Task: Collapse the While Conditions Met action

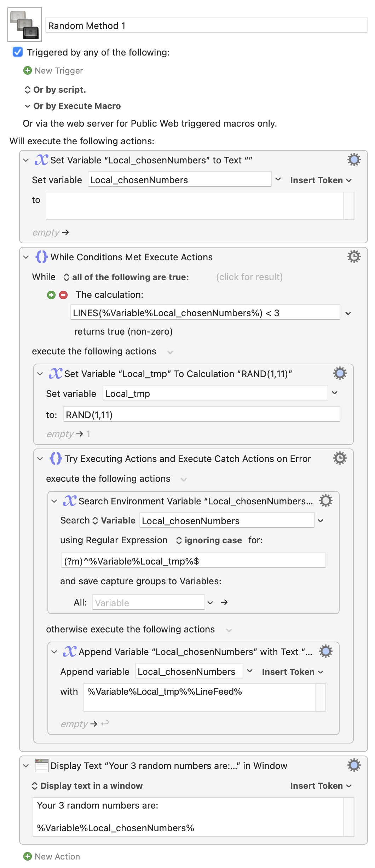Action: click(x=26, y=257)
